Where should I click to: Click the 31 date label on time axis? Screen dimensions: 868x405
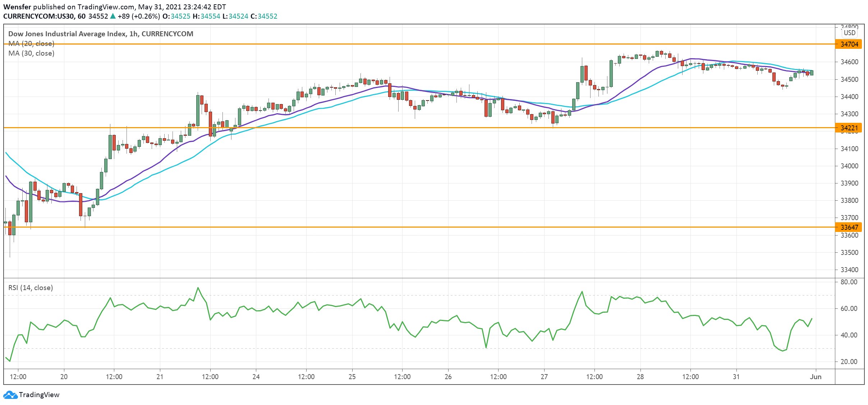coord(736,377)
